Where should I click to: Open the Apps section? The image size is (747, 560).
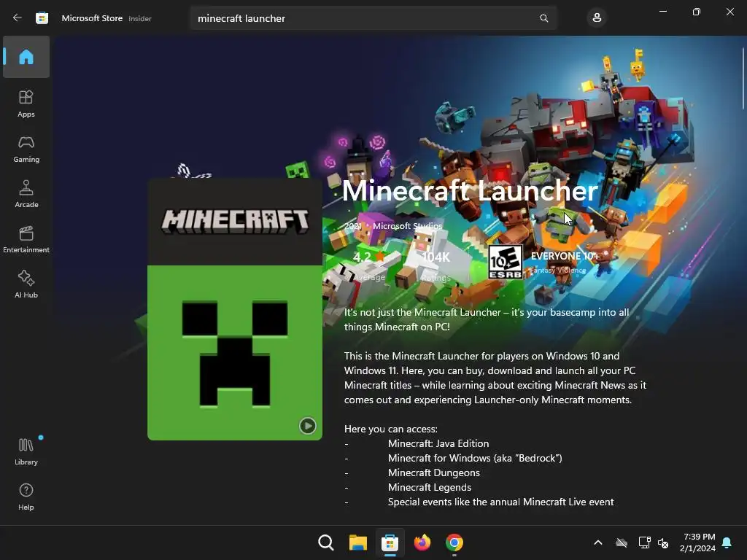point(26,104)
